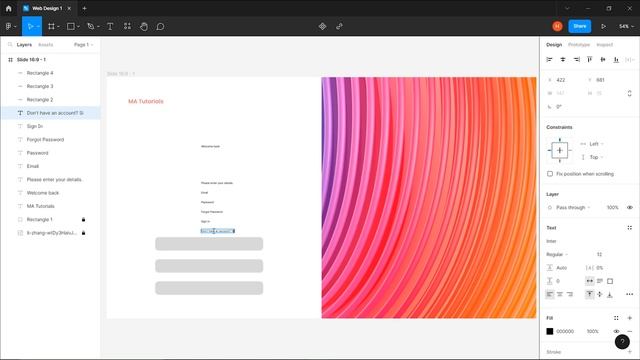This screenshot has height=360, width=640.
Task: Close the Web Design 1 tab
Action: pyautogui.click(x=69, y=8)
